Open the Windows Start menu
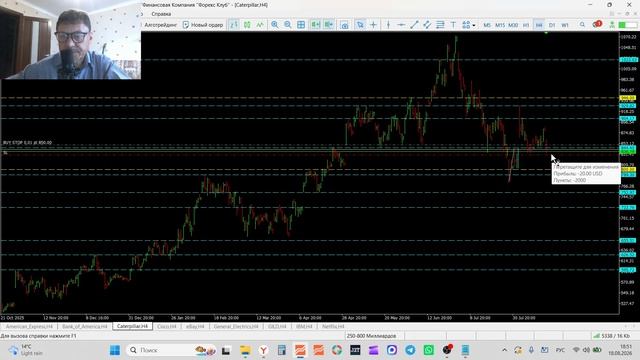 point(115,350)
